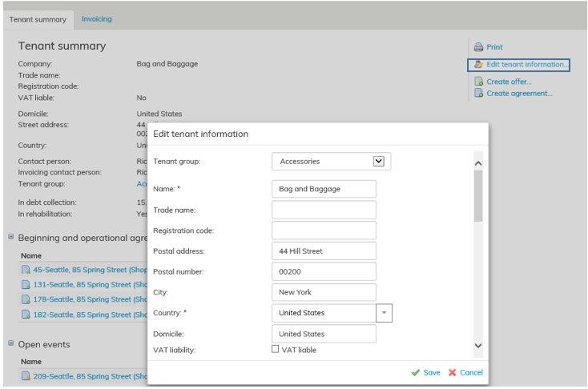Screen dimensions: 588x389
Task: Click the Edit tenant information icon
Action: [x=478, y=64]
